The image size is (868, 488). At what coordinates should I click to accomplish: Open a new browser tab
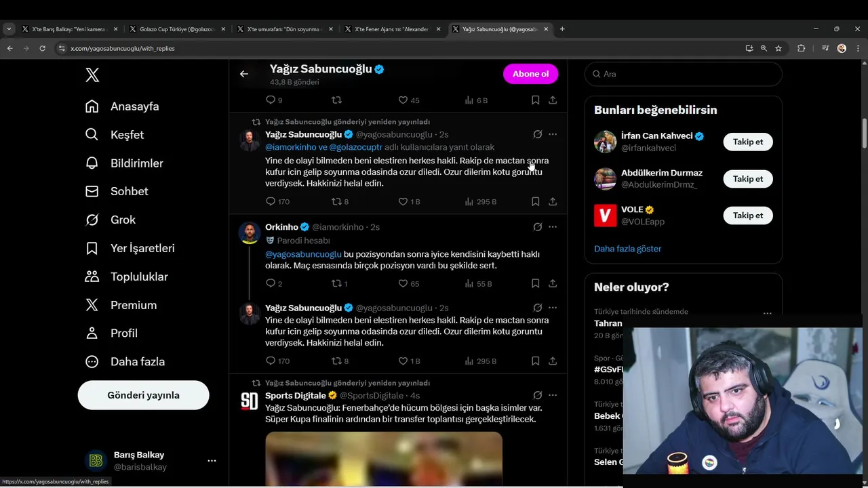coord(562,29)
